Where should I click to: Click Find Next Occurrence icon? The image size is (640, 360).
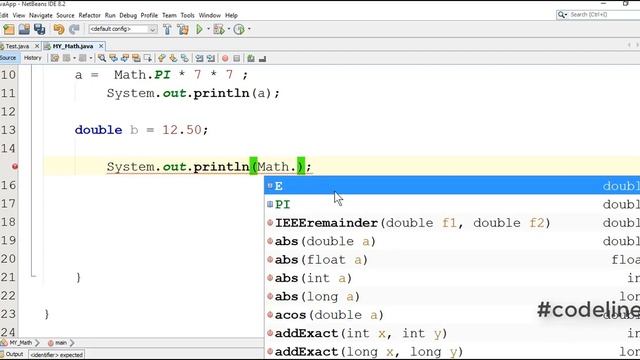[124, 58]
